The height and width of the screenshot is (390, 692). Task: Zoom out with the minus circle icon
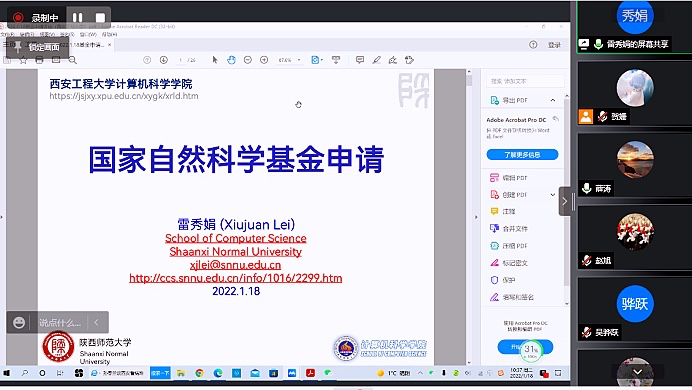coord(248,60)
